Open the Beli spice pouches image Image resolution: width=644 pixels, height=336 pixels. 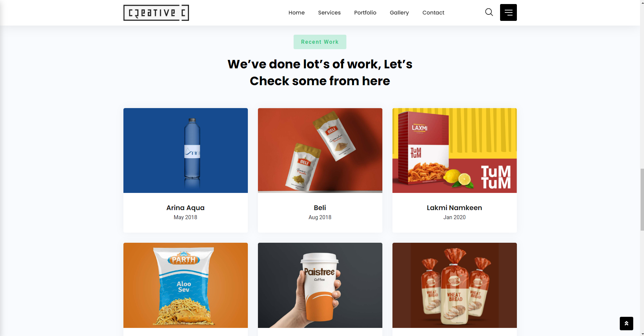click(x=320, y=150)
